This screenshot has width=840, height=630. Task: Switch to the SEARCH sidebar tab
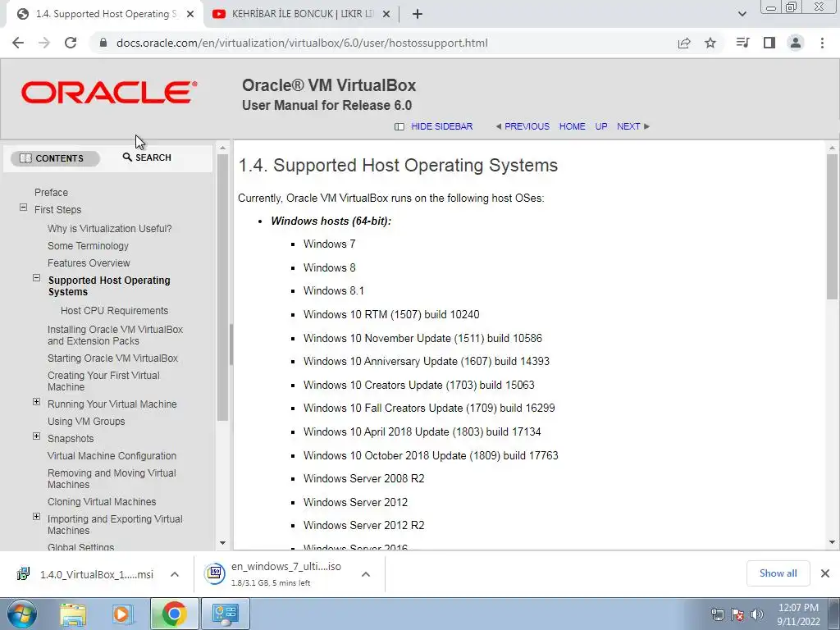click(148, 157)
